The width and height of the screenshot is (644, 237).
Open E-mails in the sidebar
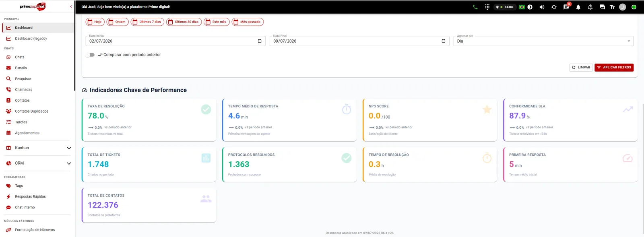coord(37,68)
